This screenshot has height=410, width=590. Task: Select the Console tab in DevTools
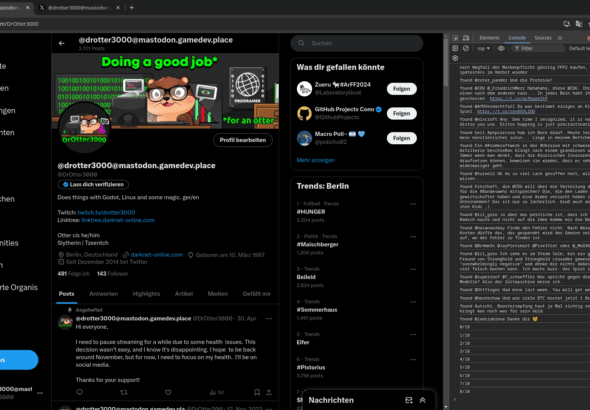tap(517, 38)
